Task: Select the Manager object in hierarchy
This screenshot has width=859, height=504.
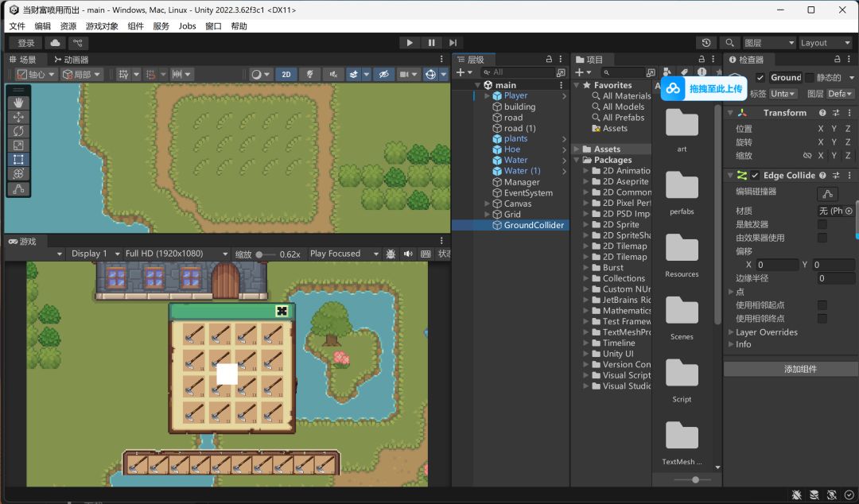Action: click(522, 182)
